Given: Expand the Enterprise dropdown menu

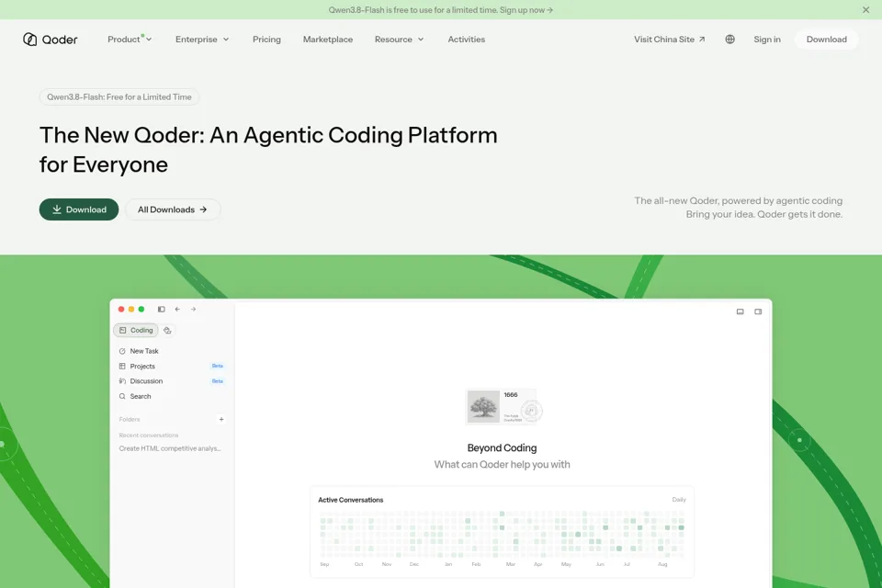Looking at the screenshot, I should click(x=202, y=40).
